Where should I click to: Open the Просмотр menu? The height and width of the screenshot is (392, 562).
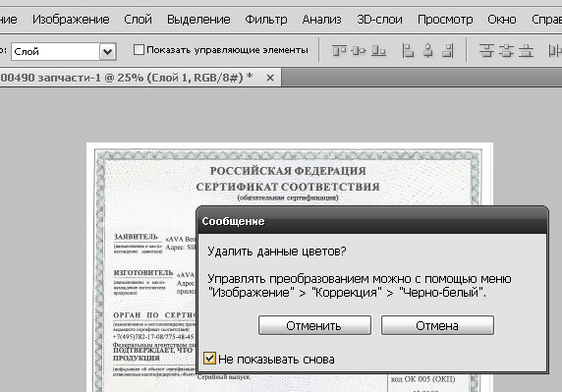point(445,20)
